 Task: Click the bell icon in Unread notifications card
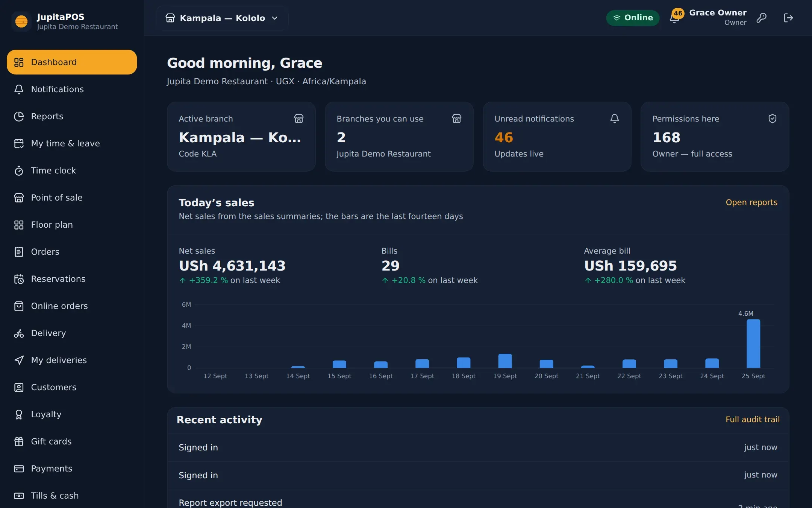pos(615,119)
